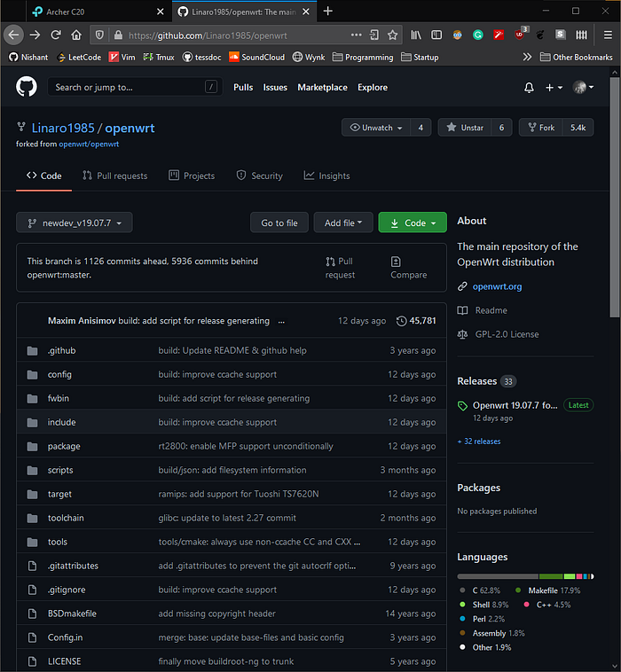Open the LeetCode bookmark
621x672 pixels.
(x=79, y=57)
